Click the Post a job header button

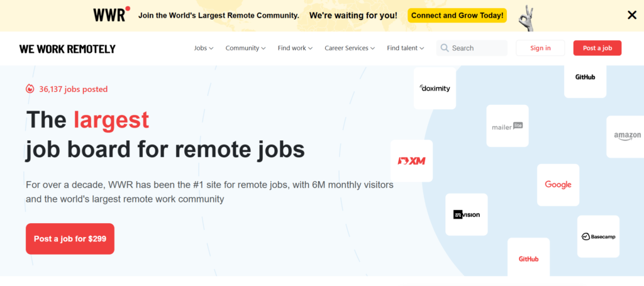click(597, 48)
